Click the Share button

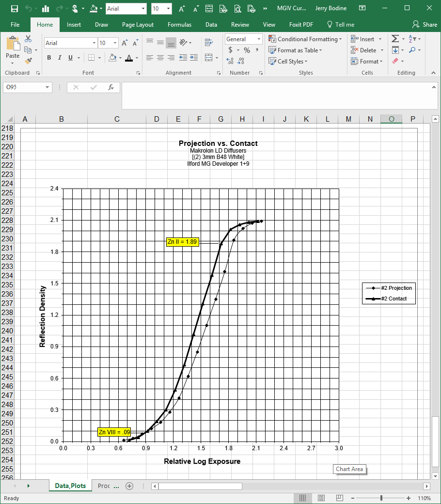point(425,25)
